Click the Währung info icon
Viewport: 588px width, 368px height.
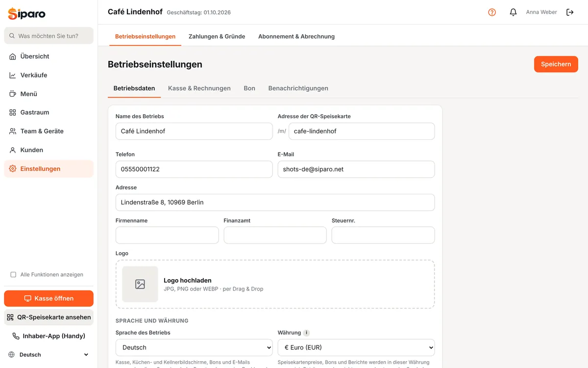coord(306,333)
